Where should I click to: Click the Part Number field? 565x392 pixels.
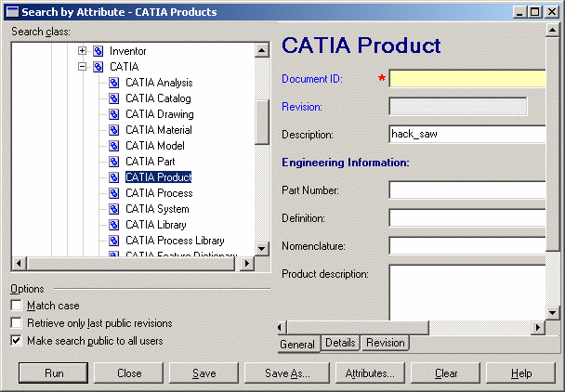pos(467,189)
